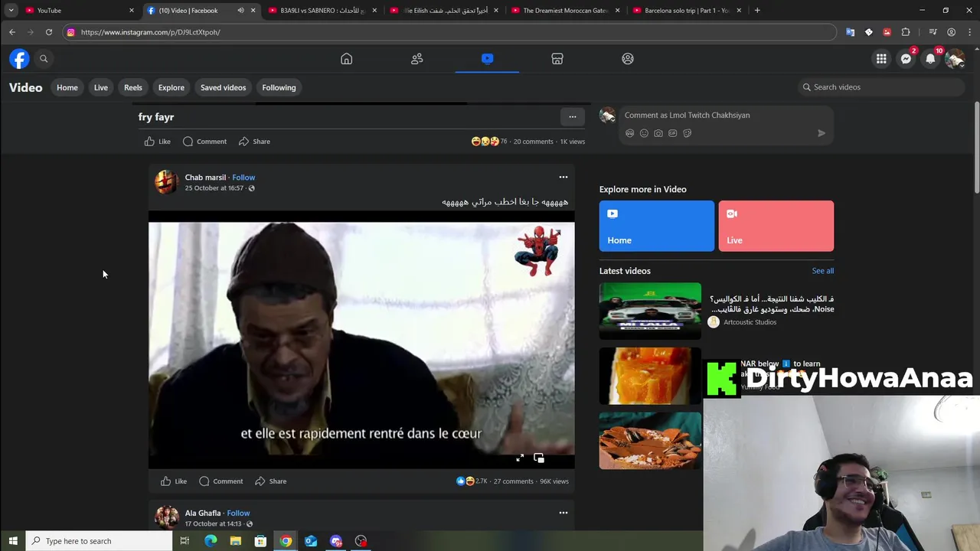This screenshot has height=551, width=980.
Task: Comment on the fry fayr post
Action: click(204, 142)
